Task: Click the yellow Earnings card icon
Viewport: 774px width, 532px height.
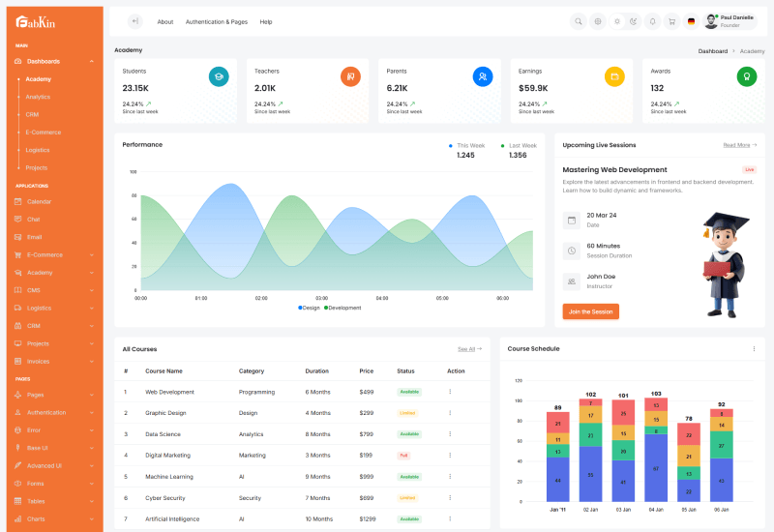Action: click(614, 76)
